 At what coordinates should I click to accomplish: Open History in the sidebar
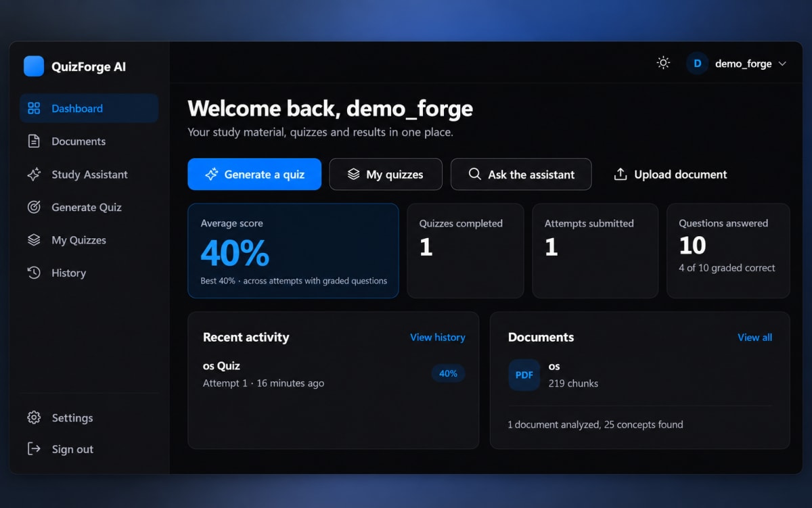(x=89, y=273)
